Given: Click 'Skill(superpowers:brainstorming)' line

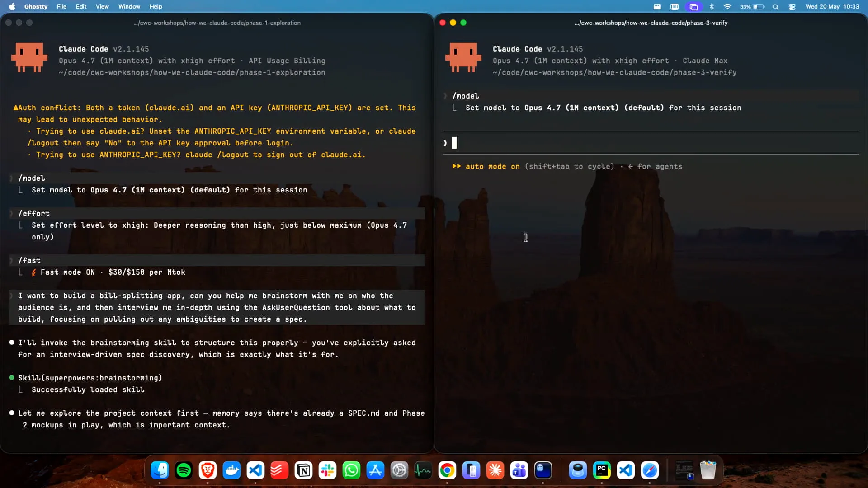Looking at the screenshot, I should pos(90,378).
